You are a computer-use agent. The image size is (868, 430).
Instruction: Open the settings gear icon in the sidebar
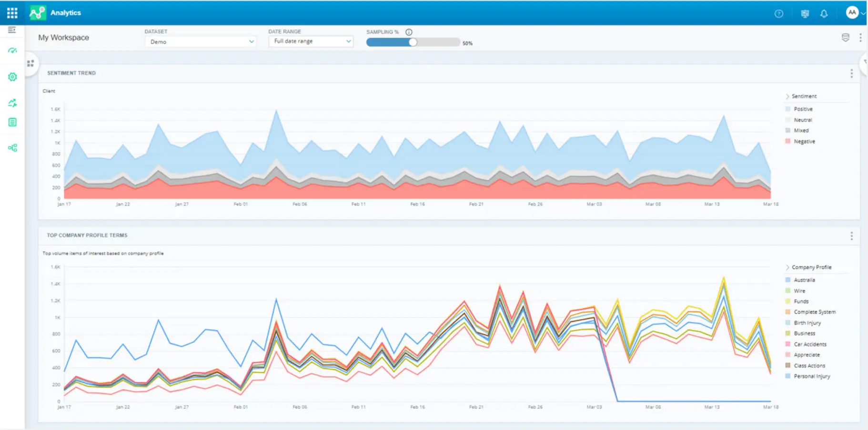[x=12, y=76]
